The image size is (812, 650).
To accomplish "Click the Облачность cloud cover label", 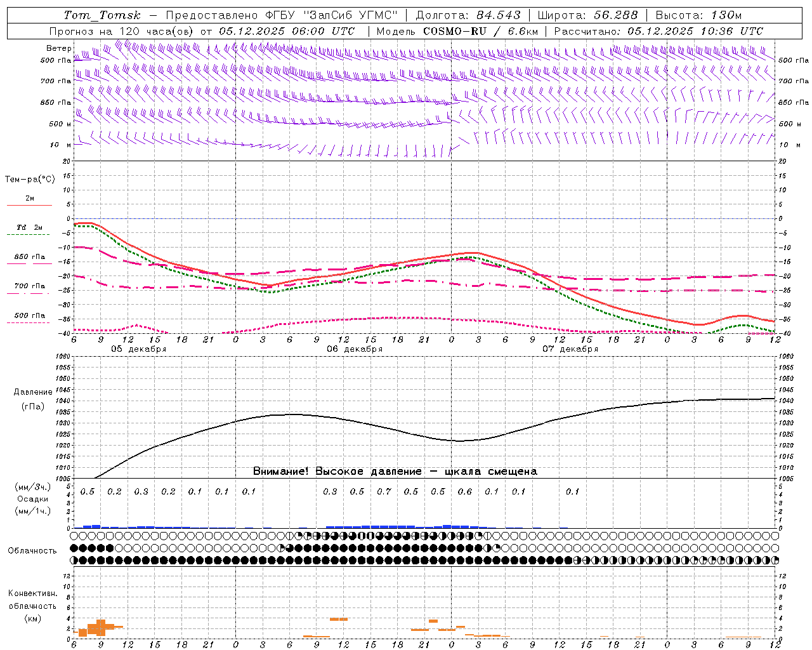I will click(32, 551).
